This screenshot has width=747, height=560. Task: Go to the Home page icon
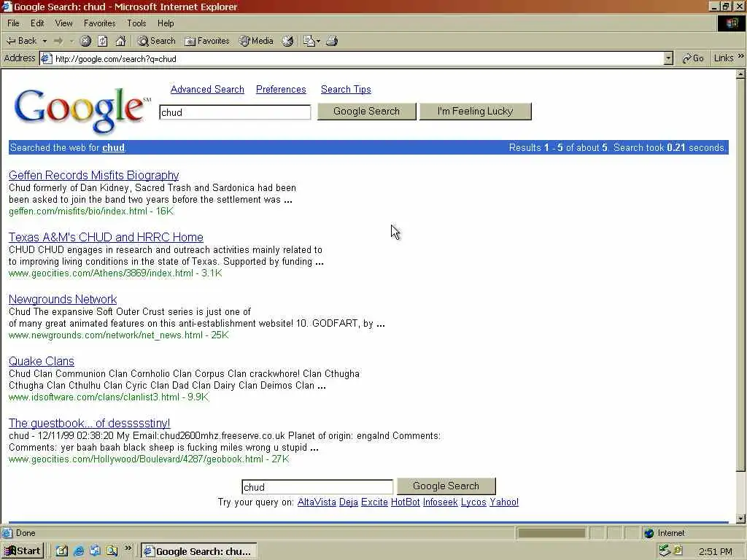pos(120,41)
